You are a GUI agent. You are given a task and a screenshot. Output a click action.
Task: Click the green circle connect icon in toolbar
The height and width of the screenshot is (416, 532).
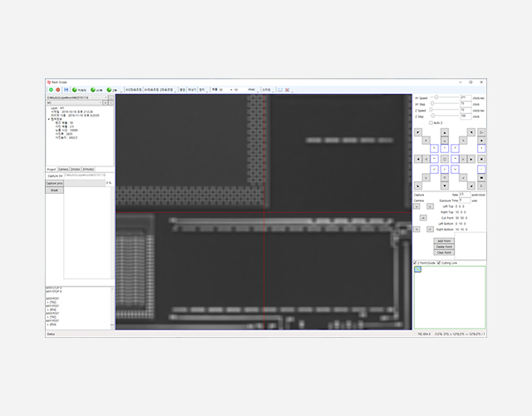coord(51,90)
